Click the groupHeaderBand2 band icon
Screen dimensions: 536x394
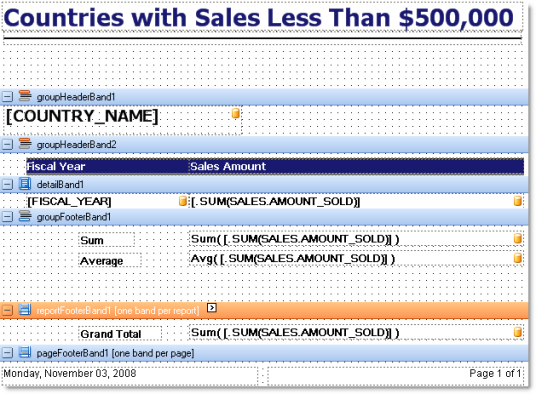(25, 144)
